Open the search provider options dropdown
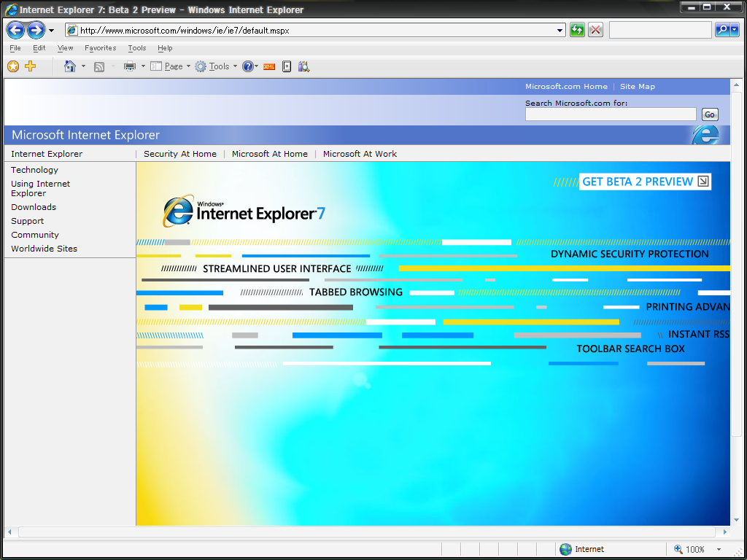 735,31
